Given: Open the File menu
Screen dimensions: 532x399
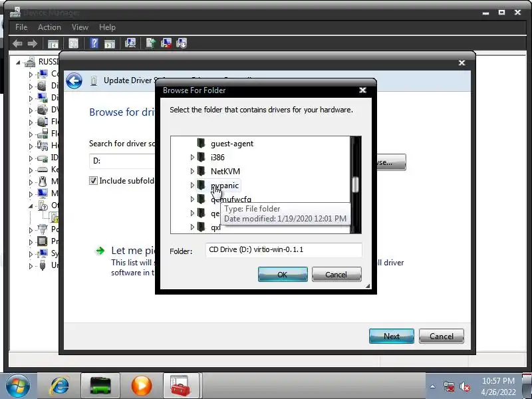Looking at the screenshot, I should pyautogui.click(x=21, y=27).
